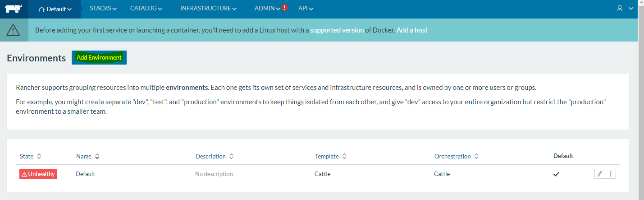Click the Unhealthy state badge
Viewport: 644px width, 200px height.
click(38, 174)
